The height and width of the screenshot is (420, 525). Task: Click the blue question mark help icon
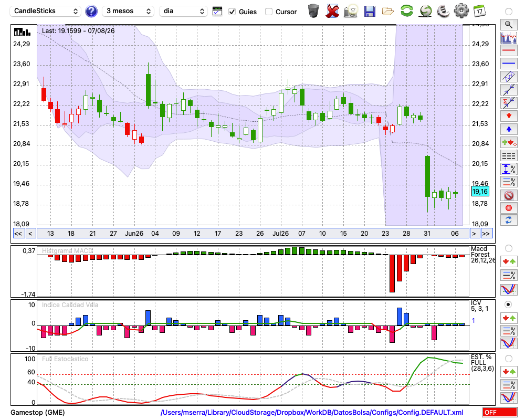[91, 12]
